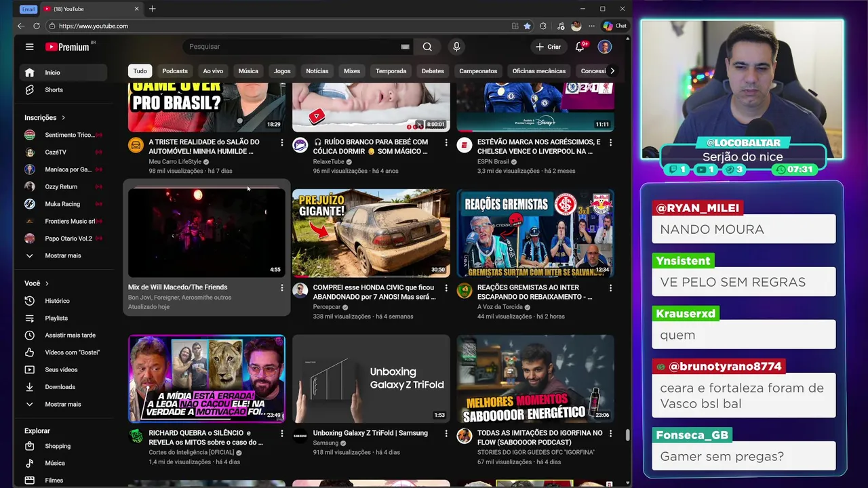Play the Honda Civic abandoned thumbnail
This screenshot has width=868, height=488.
371,232
